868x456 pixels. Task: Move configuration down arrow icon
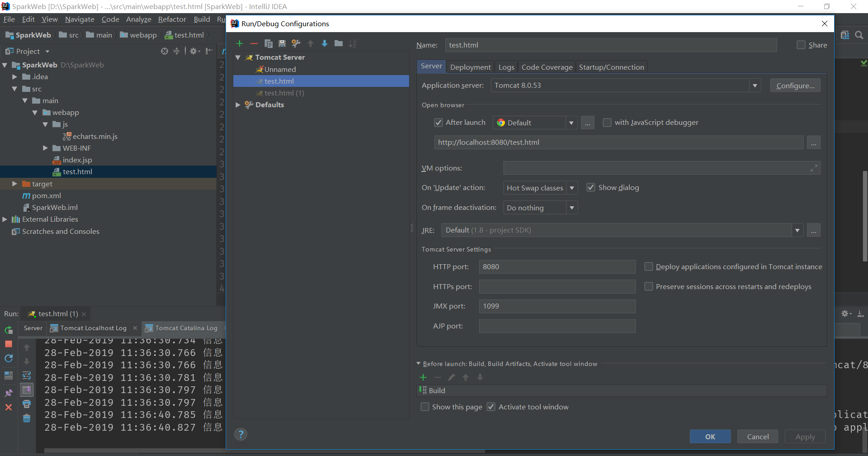tap(325, 43)
